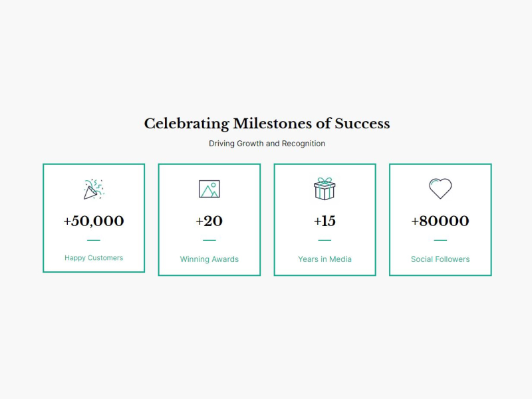This screenshot has width=532, height=399.
Task: Select the Driving Growth and Recognition subtitle
Action: [267, 144]
